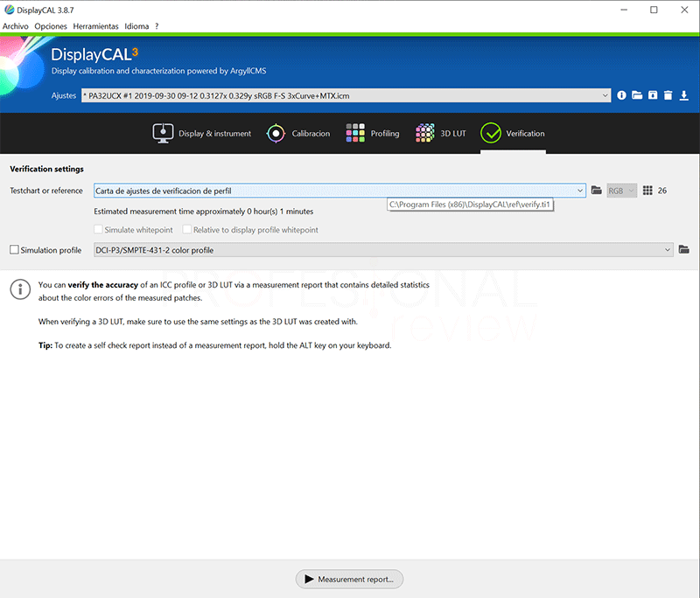Open the Opciones menu
Screen dimensions: 700x598
coord(51,26)
